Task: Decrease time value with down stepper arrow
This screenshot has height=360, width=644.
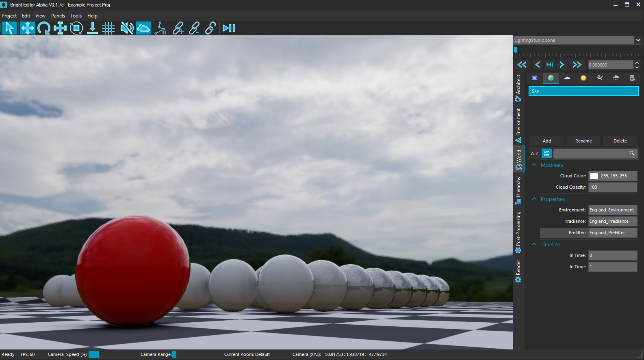Action: point(637,67)
